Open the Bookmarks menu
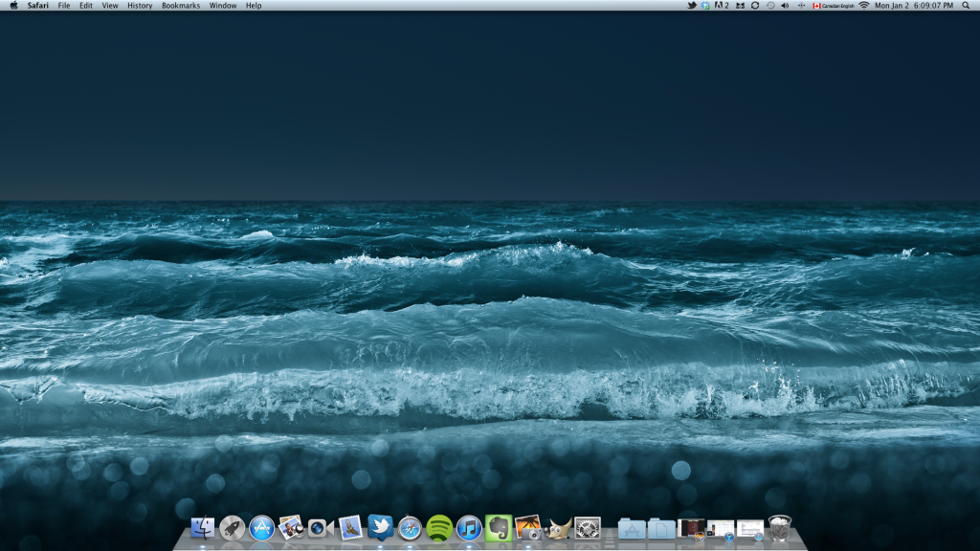This screenshot has width=980, height=551. coord(181,6)
